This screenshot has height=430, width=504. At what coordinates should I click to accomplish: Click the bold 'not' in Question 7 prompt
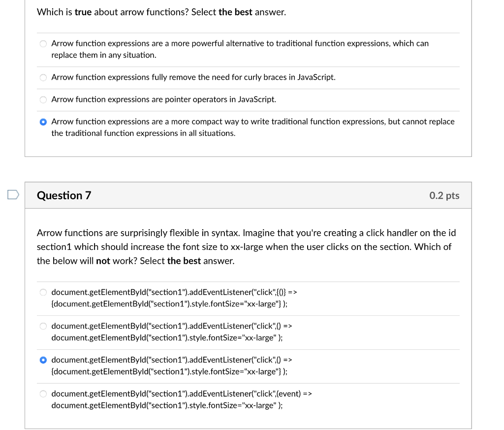pos(103,261)
